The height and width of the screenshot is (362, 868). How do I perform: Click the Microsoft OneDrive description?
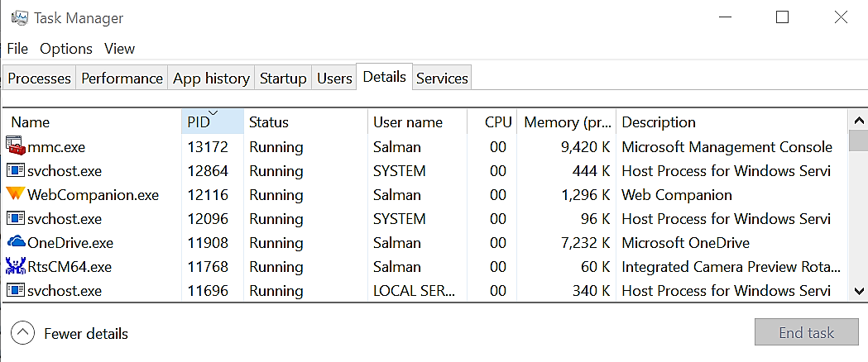685,243
